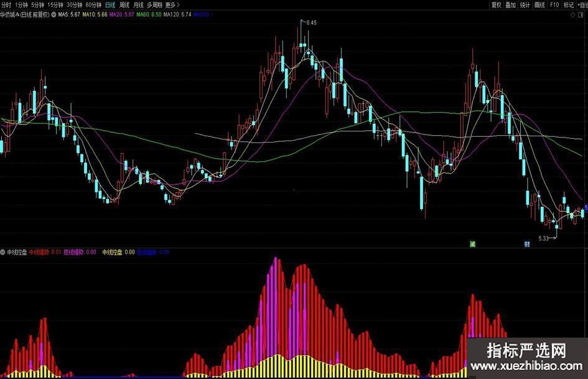Toggle the side panel icon at chart corner
This screenshot has width=588, height=379.
pyautogui.click(x=582, y=15)
